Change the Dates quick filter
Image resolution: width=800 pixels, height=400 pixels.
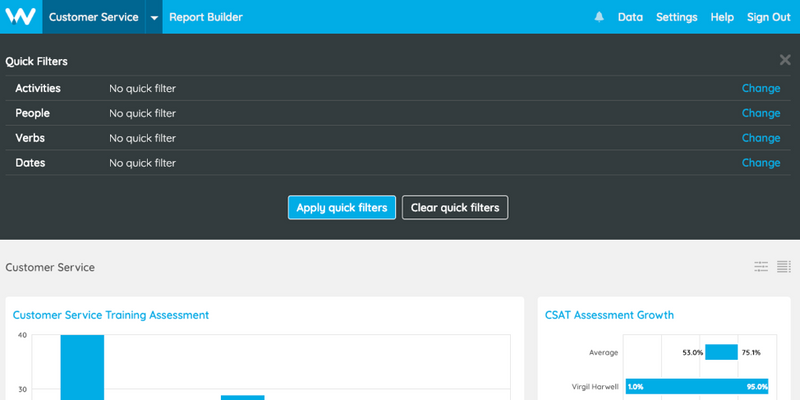pyautogui.click(x=761, y=163)
